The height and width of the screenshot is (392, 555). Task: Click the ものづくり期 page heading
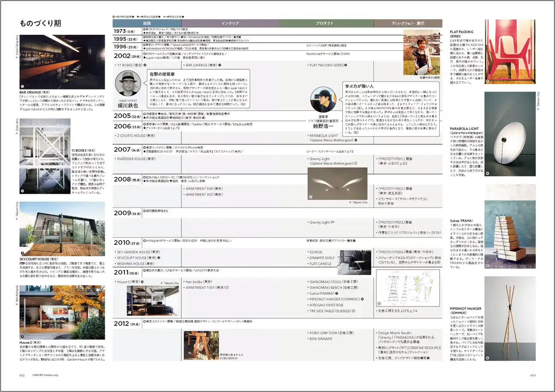[40, 23]
